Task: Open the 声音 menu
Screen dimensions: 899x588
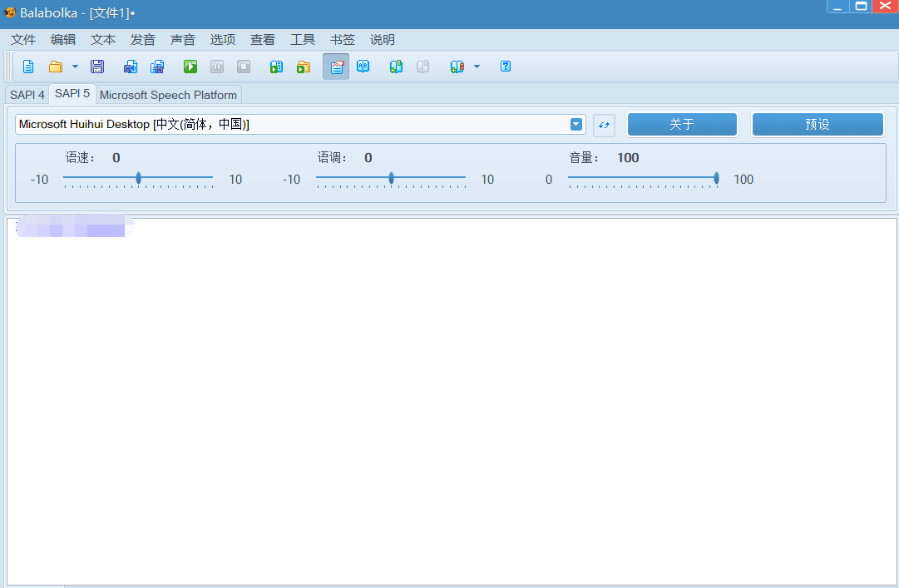Action: (183, 40)
